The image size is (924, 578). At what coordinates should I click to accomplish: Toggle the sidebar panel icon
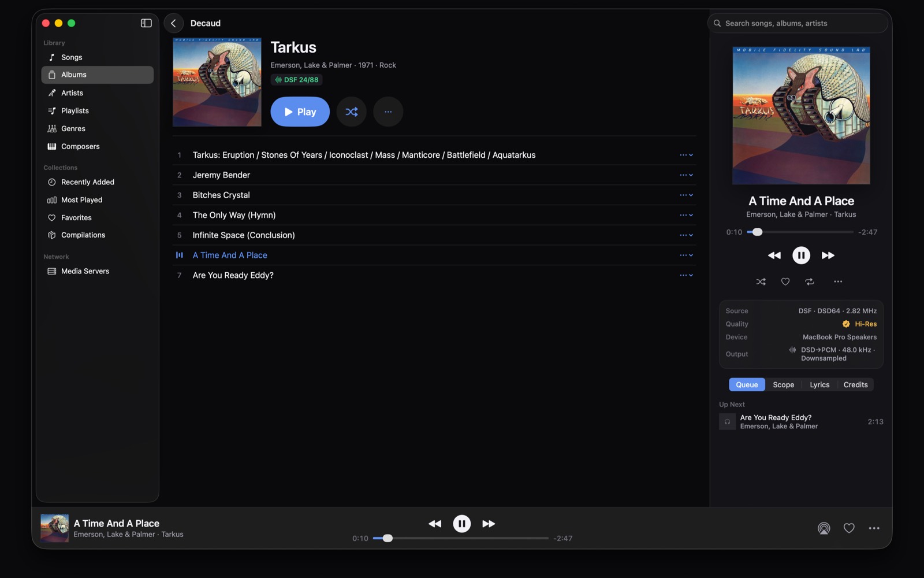pyautogui.click(x=146, y=23)
